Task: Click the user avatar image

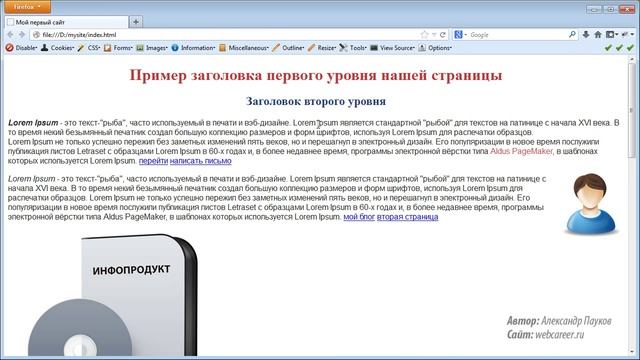Action: 591,204
